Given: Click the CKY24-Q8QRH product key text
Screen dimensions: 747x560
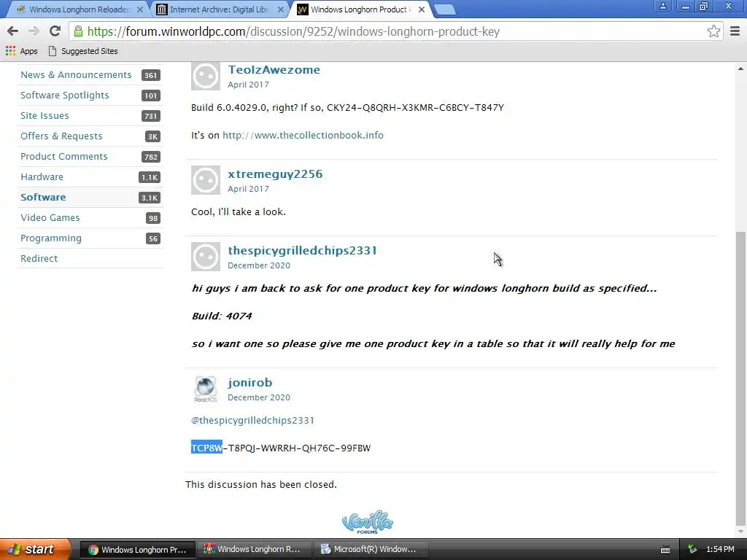Looking at the screenshot, I should pos(415,108).
